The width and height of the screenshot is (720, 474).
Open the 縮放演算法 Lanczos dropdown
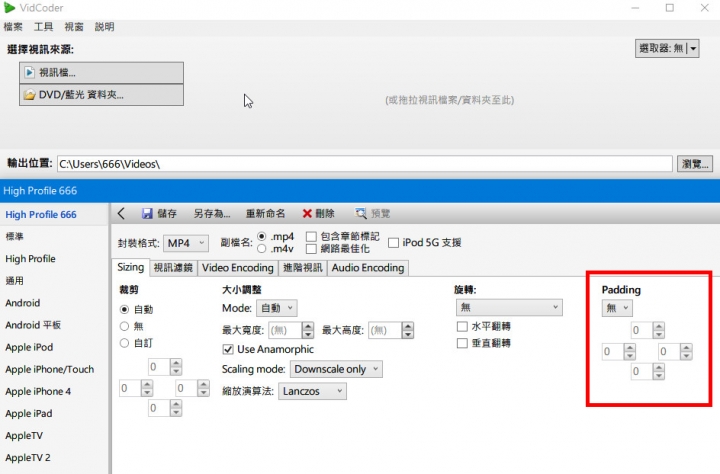pyautogui.click(x=312, y=391)
